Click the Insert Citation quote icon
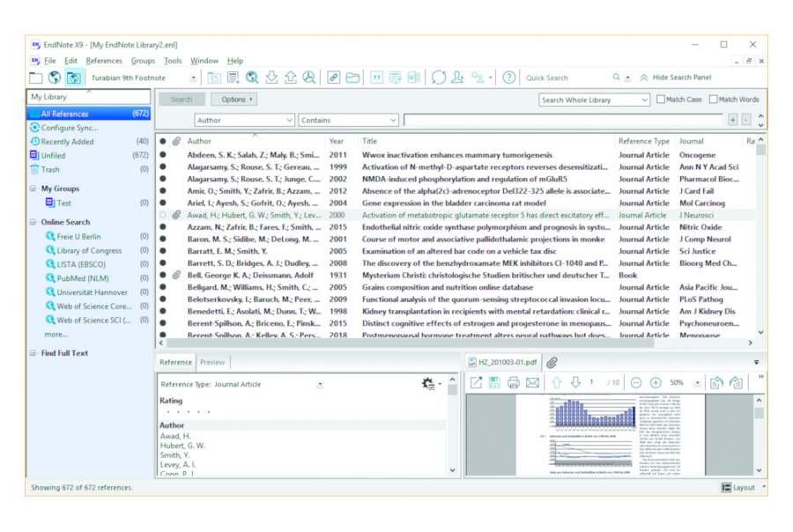793x532 pixels. click(x=377, y=78)
